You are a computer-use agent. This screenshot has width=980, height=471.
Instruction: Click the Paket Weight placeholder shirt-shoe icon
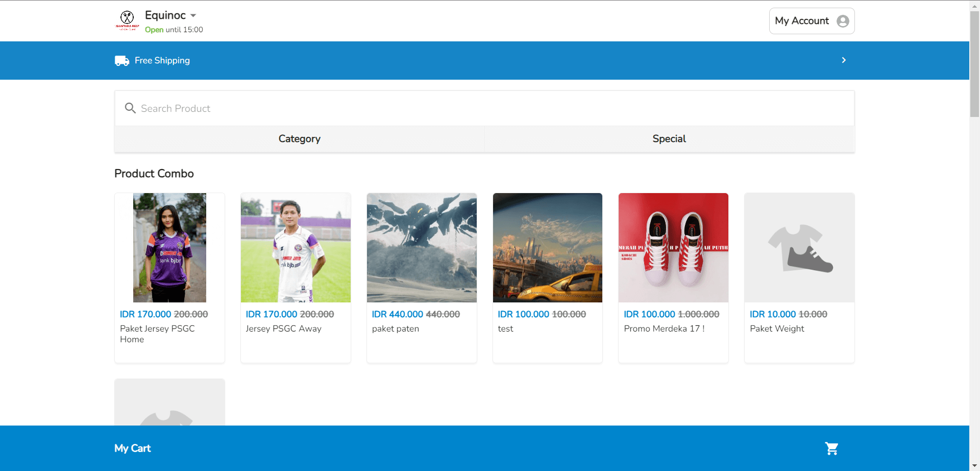tap(800, 248)
